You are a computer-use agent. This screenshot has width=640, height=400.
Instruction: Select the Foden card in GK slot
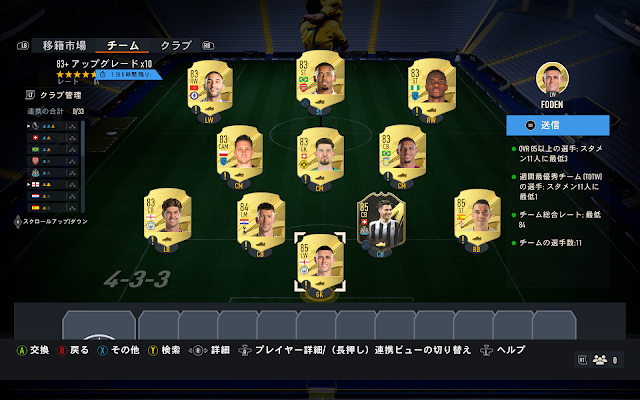tap(320, 261)
